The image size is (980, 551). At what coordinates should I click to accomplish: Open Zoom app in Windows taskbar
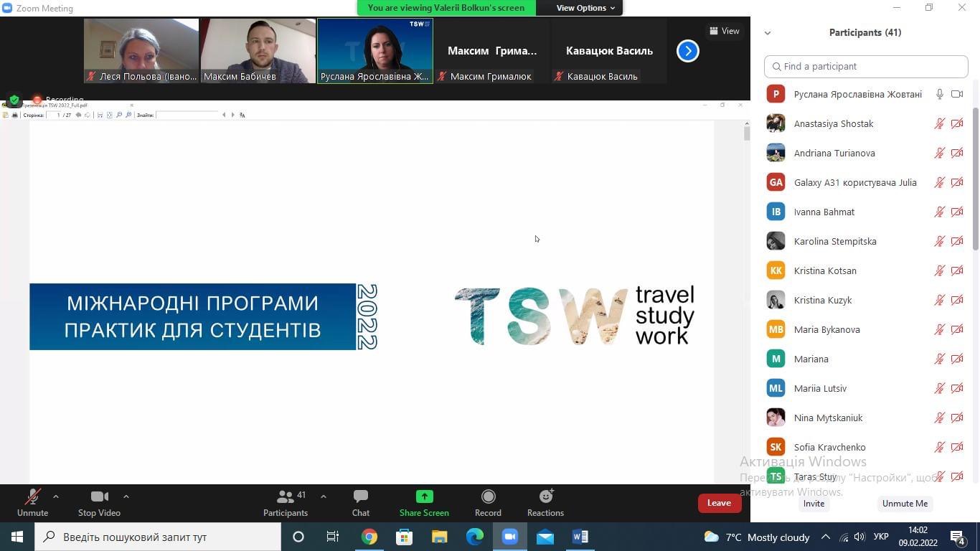pos(510,537)
